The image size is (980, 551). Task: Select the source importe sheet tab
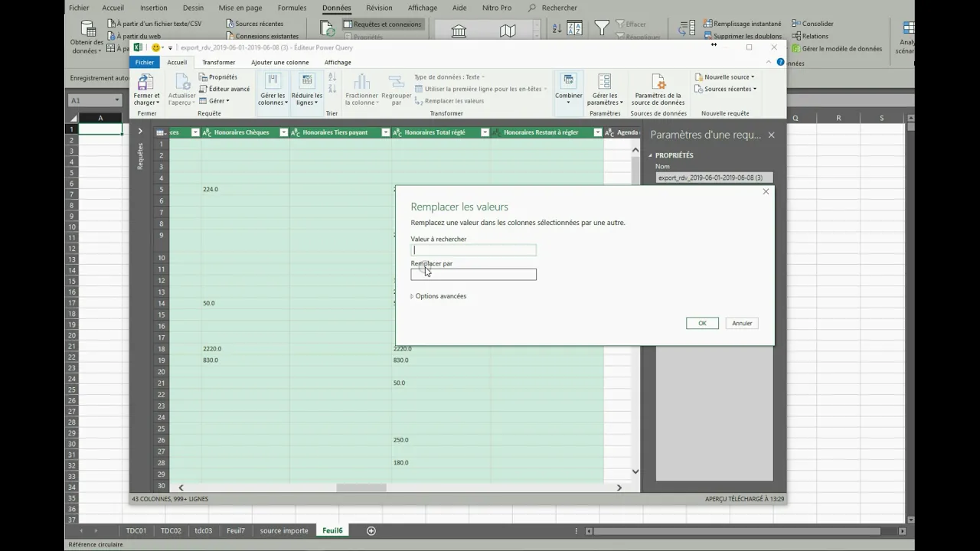[284, 530]
